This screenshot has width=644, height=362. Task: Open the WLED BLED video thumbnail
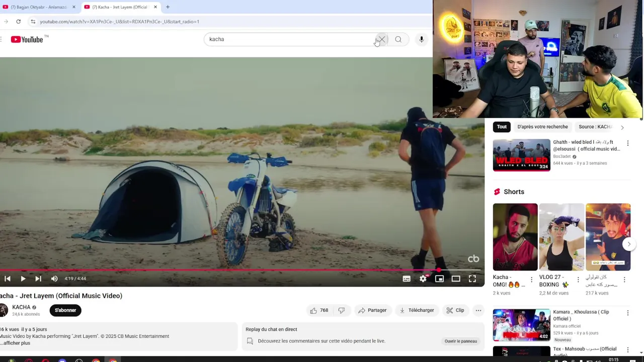(521, 155)
